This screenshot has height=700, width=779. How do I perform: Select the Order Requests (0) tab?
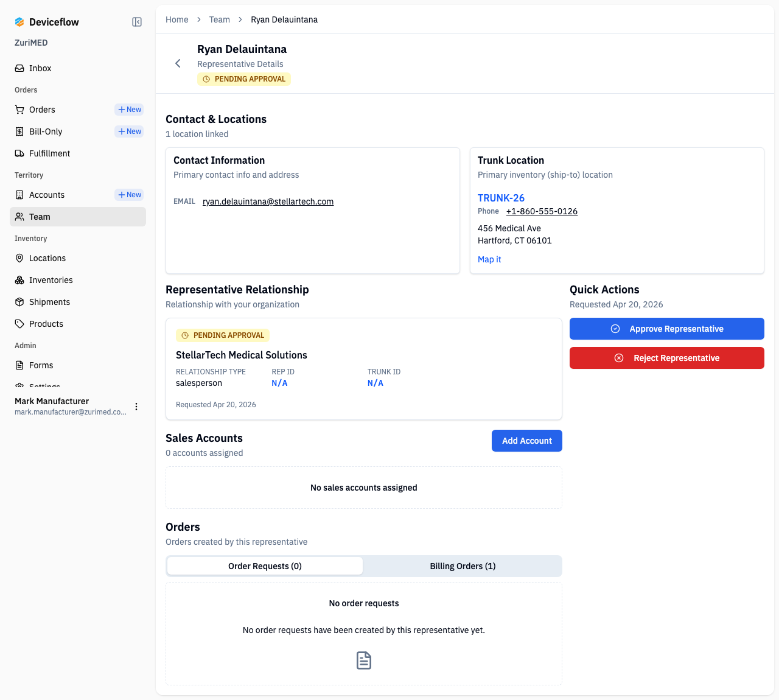[x=265, y=566]
